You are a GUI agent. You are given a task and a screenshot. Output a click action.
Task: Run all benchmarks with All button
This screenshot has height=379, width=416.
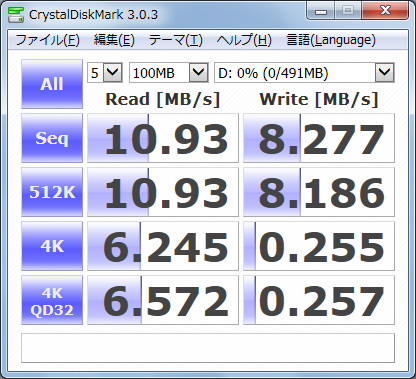pos(52,84)
